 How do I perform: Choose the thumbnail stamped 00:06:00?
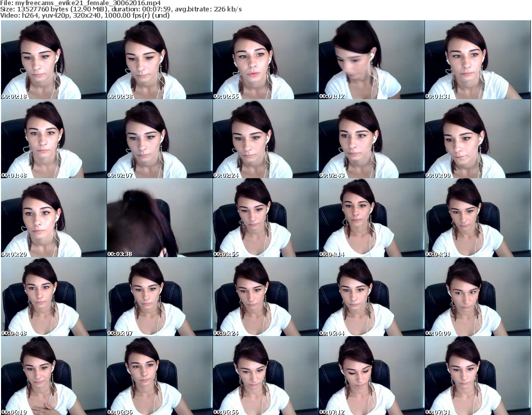(x=478, y=297)
